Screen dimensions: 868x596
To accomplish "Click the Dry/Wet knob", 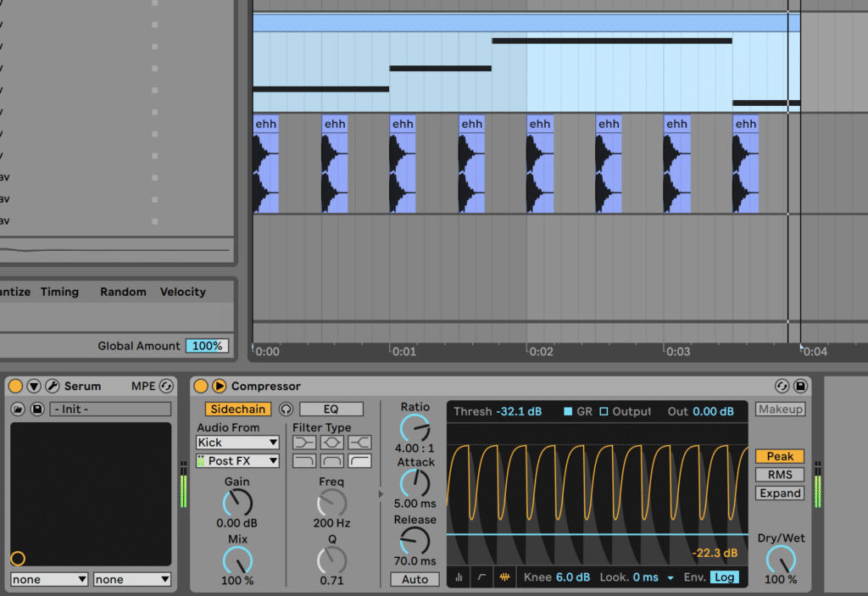I will (x=781, y=560).
